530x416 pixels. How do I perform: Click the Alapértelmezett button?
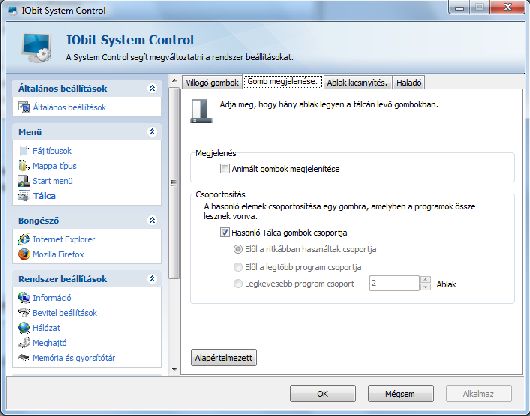(224, 358)
